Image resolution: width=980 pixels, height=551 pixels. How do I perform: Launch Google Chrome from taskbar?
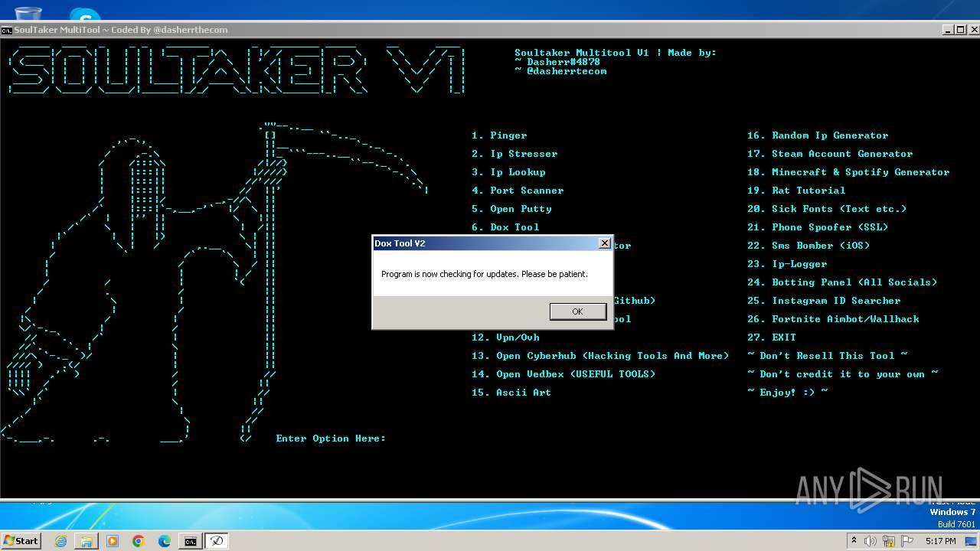tap(139, 541)
